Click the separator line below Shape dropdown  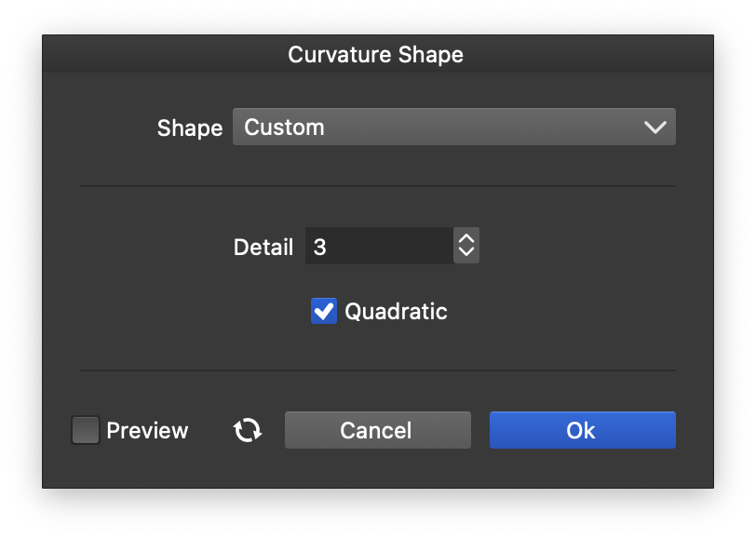377,186
